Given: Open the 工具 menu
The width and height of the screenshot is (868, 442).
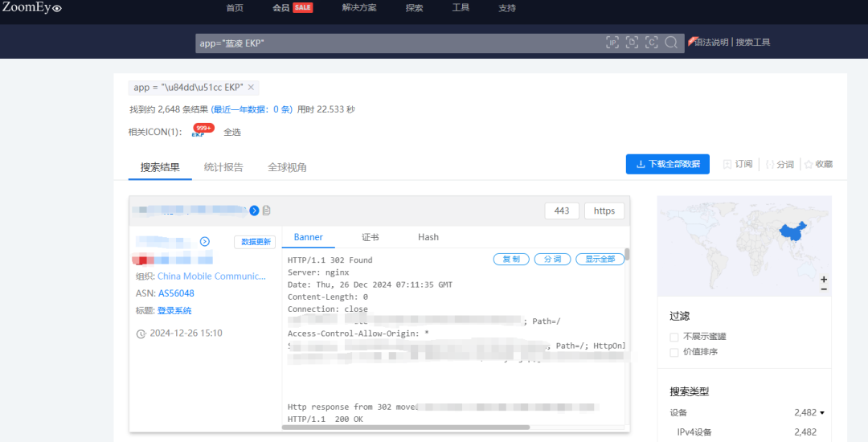Looking at the screenshot, I should pyautogui.click(x=461, y=8).
